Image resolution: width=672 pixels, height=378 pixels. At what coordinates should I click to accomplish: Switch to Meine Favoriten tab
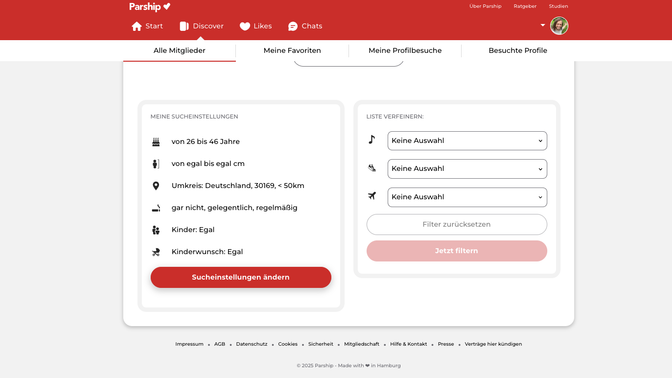click(x=292, y=51)
